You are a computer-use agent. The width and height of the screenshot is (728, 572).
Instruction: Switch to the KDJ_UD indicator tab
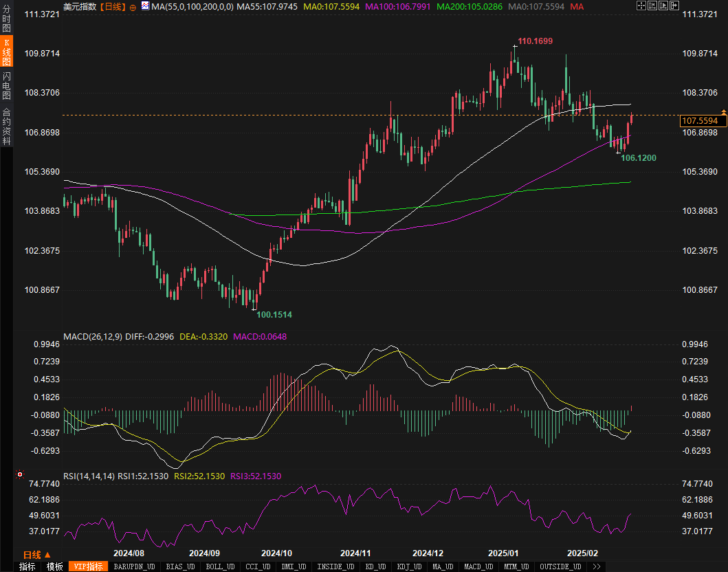[408, 566]
